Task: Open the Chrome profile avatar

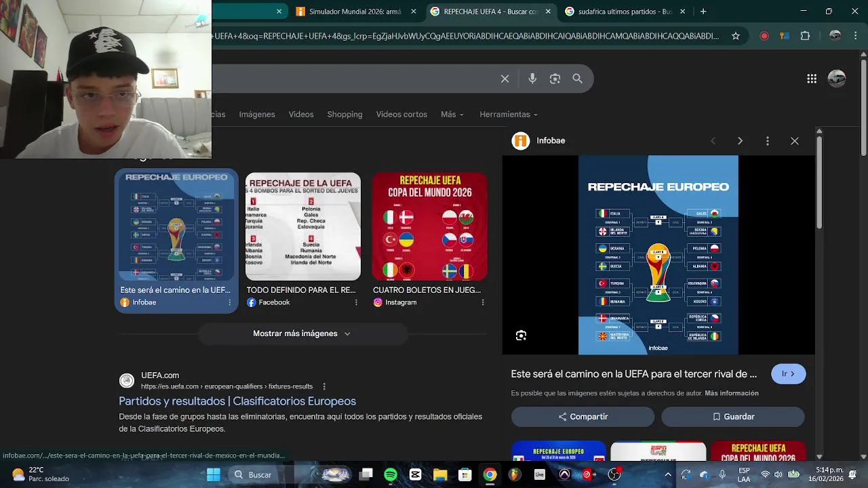Action: point(835,36)
